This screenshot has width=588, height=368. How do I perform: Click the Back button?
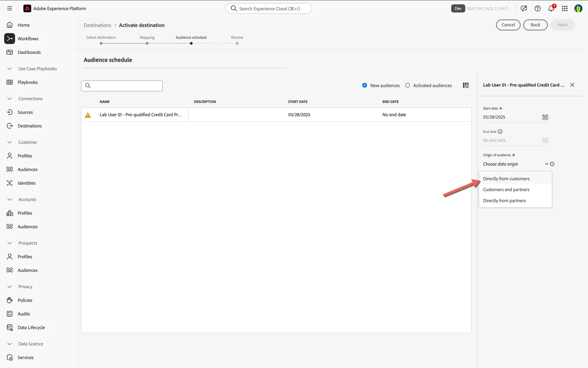tap(535, 25)
